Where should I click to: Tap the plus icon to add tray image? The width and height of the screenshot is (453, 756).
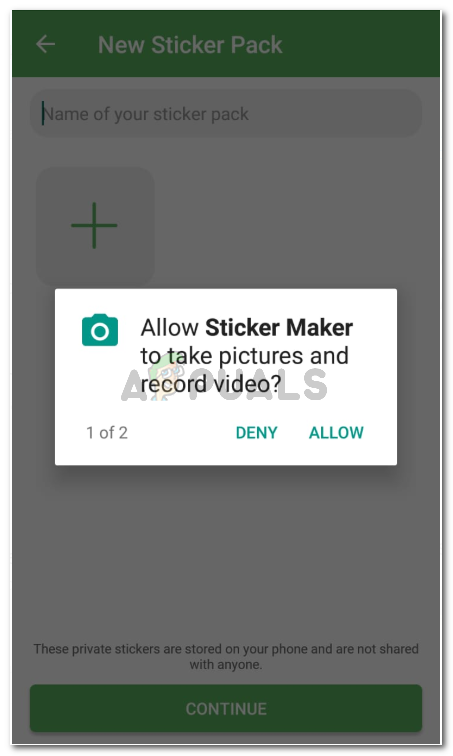coord(94,225)
